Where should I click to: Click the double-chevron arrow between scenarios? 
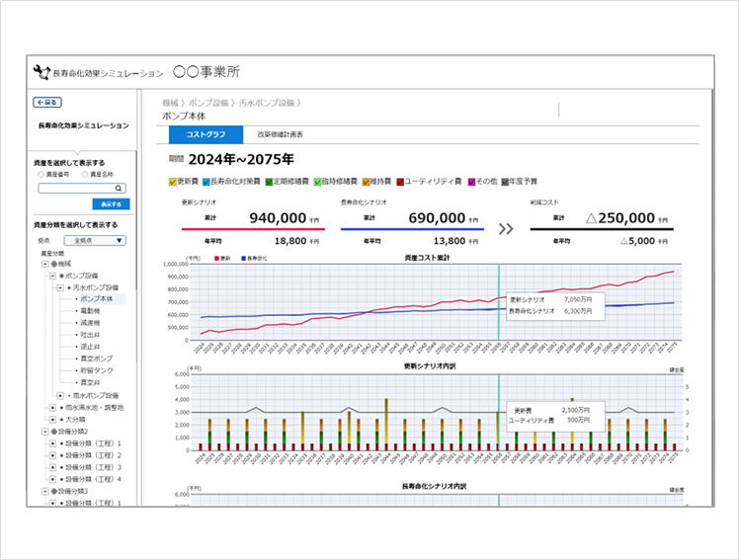(x=506, y=229)
